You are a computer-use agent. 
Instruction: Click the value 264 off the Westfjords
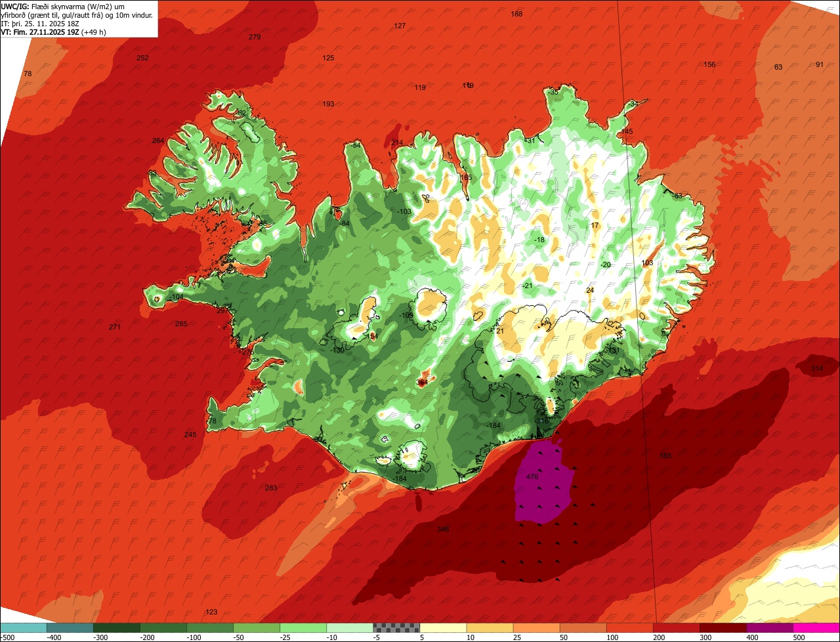tap(158, 141)
